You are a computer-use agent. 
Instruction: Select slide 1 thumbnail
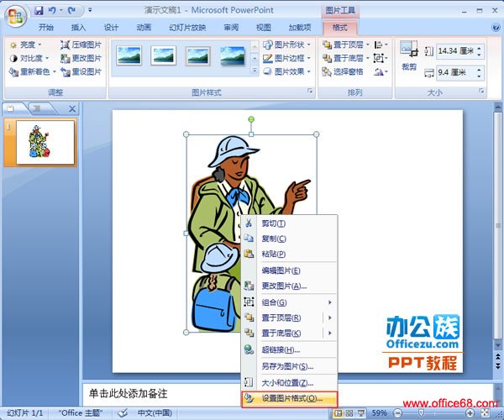(45, 142)
